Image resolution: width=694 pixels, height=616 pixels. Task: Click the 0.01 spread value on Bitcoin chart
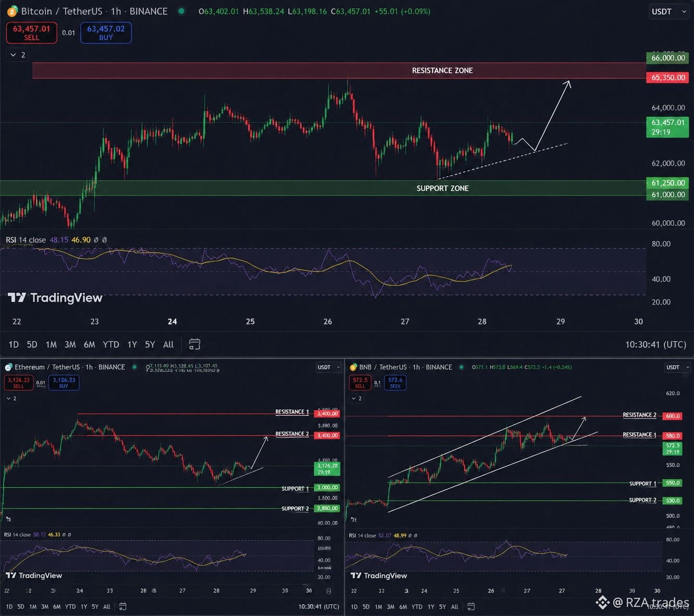tap(68, 32)
